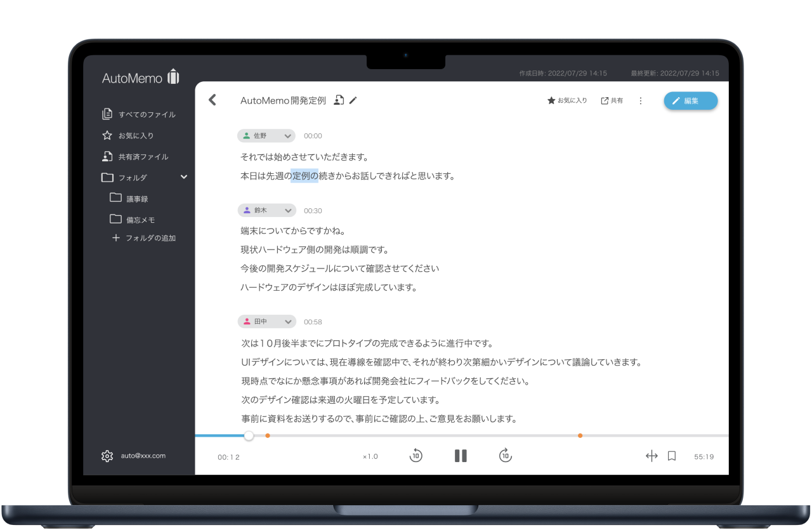812x530 pixels.
Task: Click the highlighted word 定例の
Action: (304, 176)
